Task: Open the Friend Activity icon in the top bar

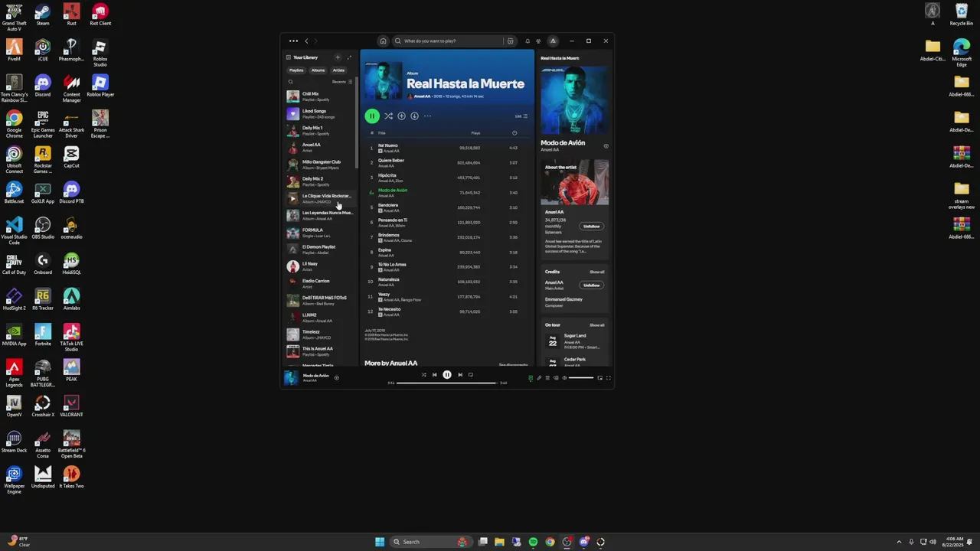Action: point(538,41)
